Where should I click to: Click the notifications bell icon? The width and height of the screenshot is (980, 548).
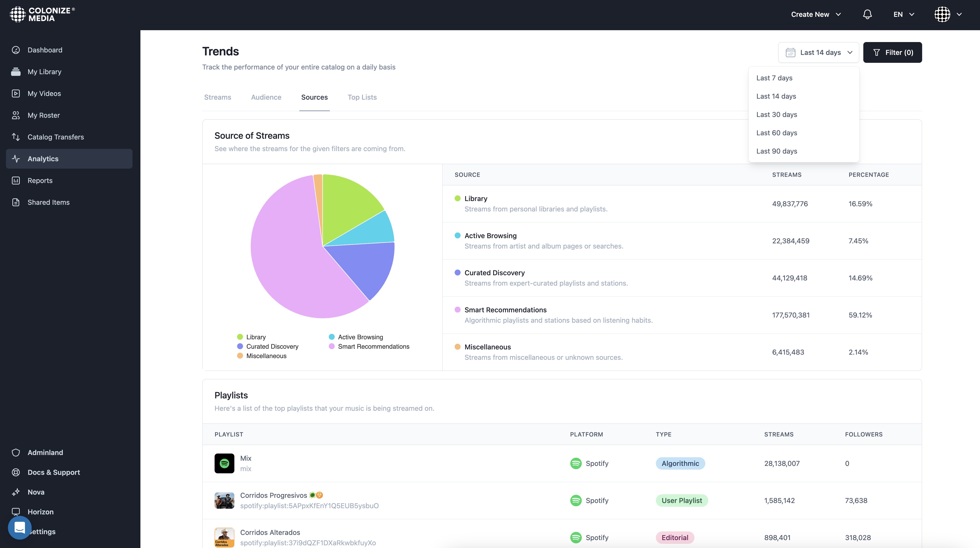coord(868,14)
